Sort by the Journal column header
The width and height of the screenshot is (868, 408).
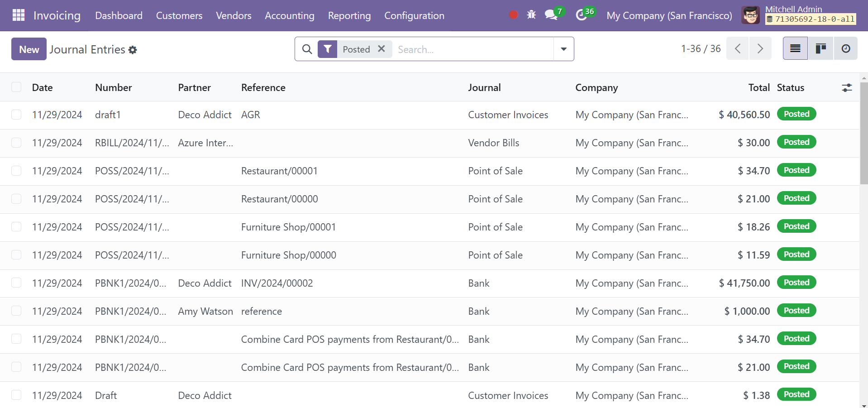[484, 87]
